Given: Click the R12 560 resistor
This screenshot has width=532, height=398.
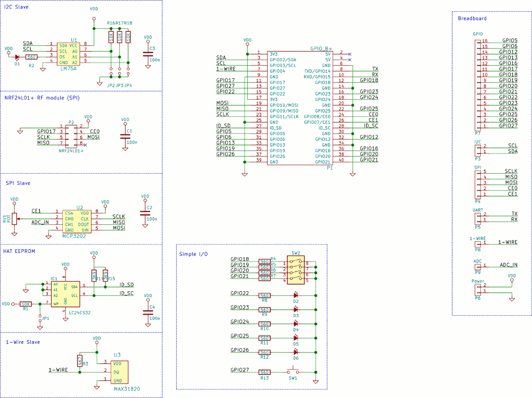Looking at the screenshot, I should pyautogui.click(x=264, y=353).
